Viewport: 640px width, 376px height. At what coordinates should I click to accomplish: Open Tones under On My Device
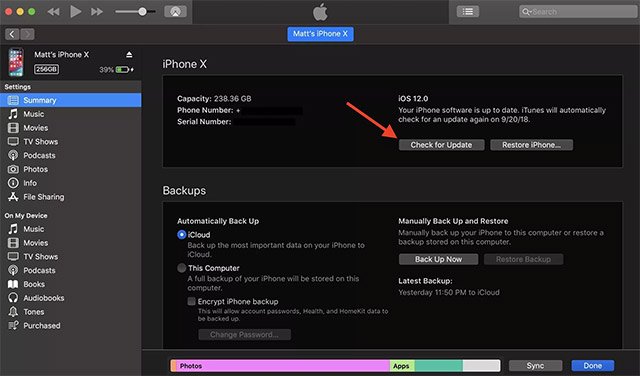71,312
